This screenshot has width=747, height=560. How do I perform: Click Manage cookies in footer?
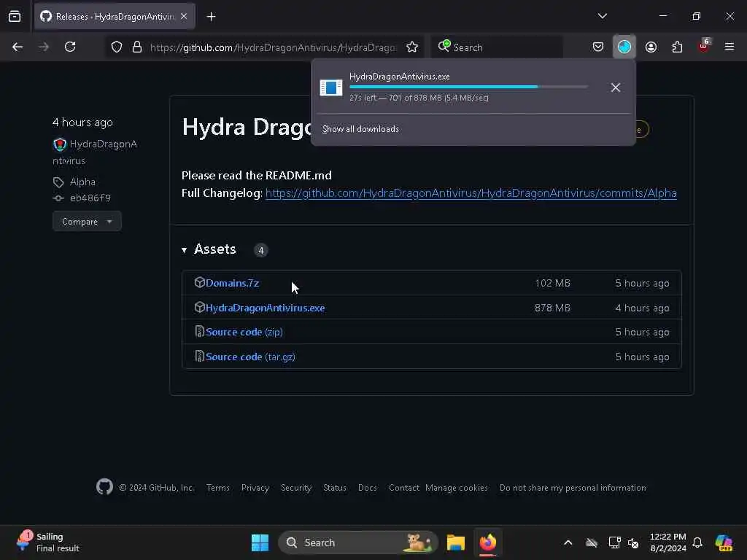tap(457, 488)
